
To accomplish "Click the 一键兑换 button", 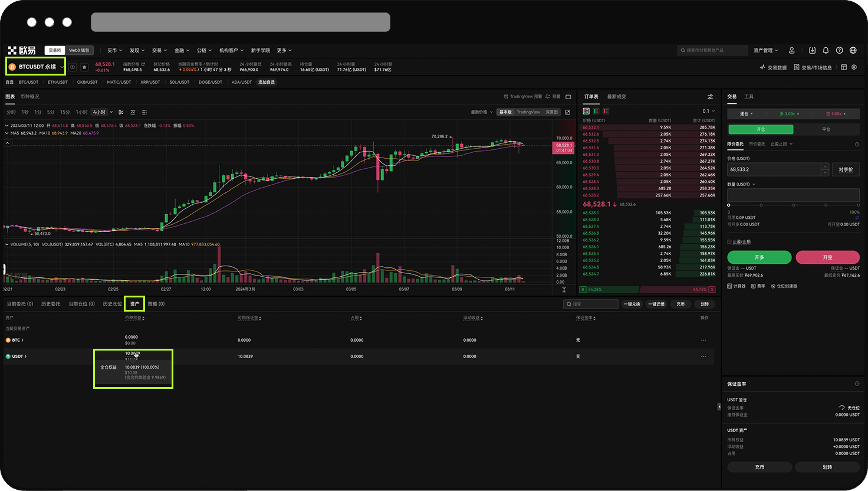I will pyautogui.click(x=632, y=305).
